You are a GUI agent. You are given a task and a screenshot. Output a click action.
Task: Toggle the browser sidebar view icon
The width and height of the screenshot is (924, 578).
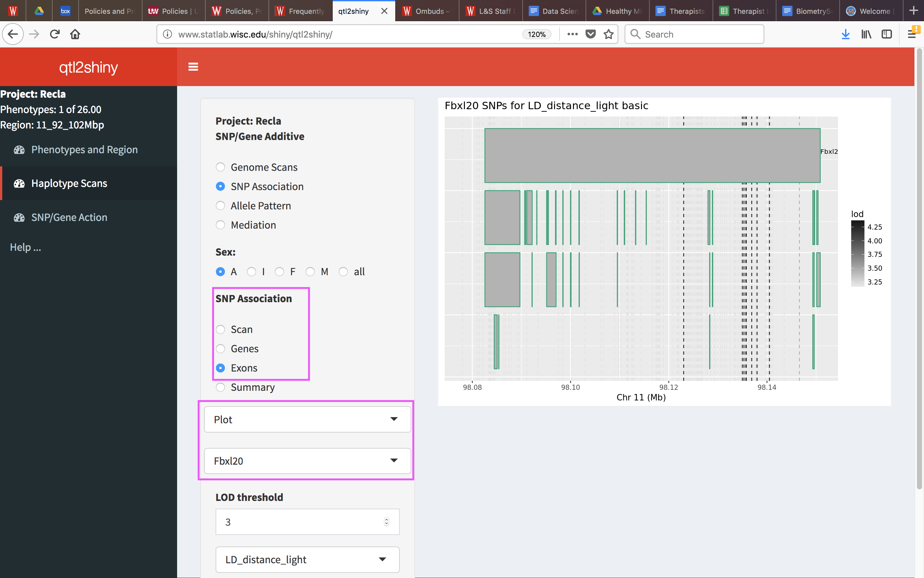[886, 34]
